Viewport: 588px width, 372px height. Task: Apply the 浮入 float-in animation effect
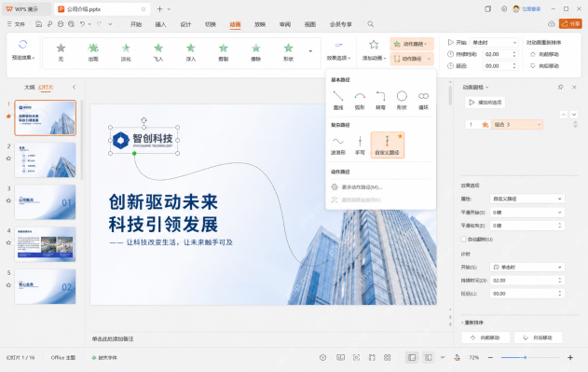(191, 52)
